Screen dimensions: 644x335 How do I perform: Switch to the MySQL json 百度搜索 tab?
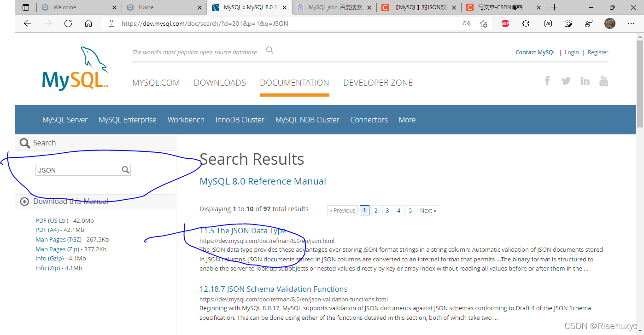tap(334, 7)
